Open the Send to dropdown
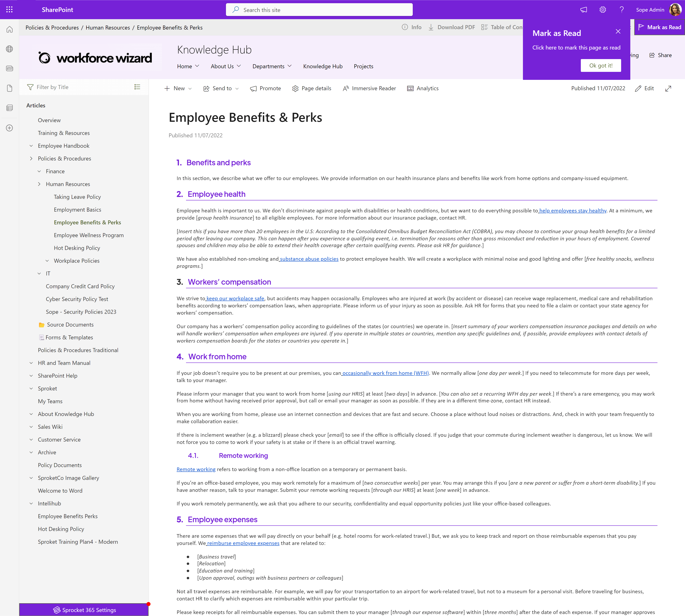 (221, 88)
